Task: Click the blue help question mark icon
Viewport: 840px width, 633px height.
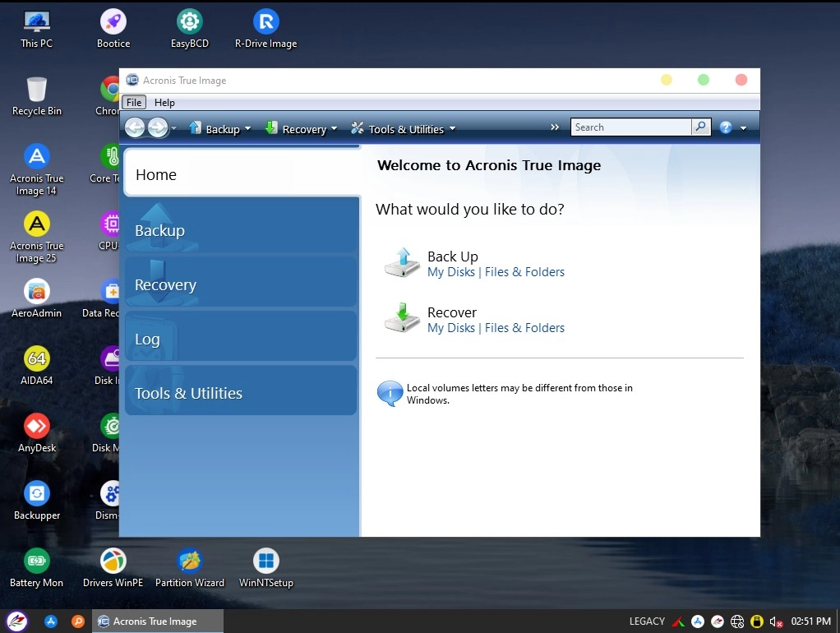Action: click(x=726, y=127)
